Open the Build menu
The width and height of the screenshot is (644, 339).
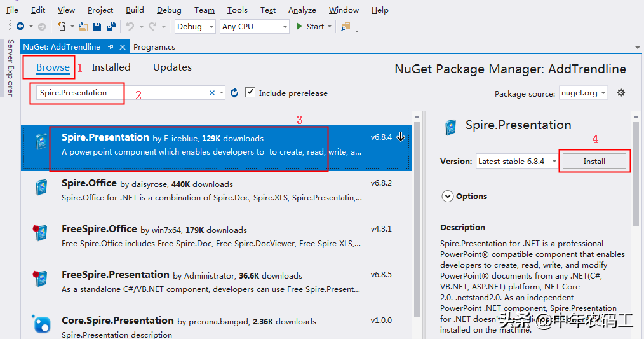coord(135,10)
